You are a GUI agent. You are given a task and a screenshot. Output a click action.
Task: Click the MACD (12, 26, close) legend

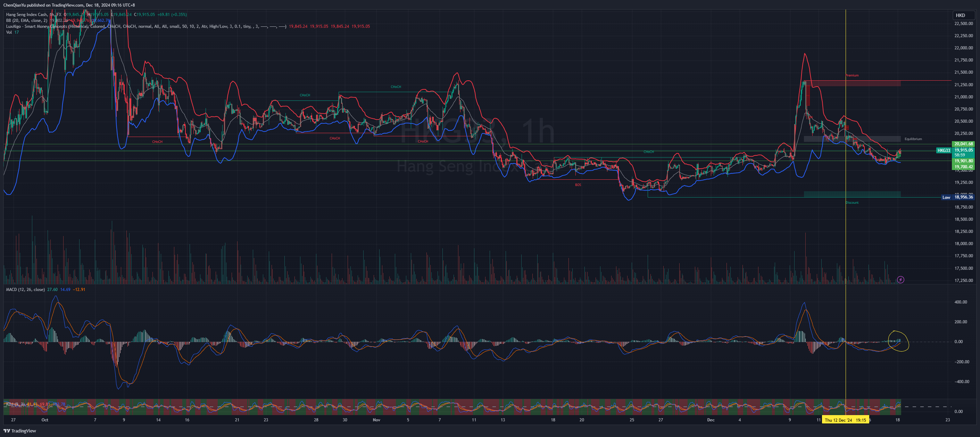pos(25,290)
